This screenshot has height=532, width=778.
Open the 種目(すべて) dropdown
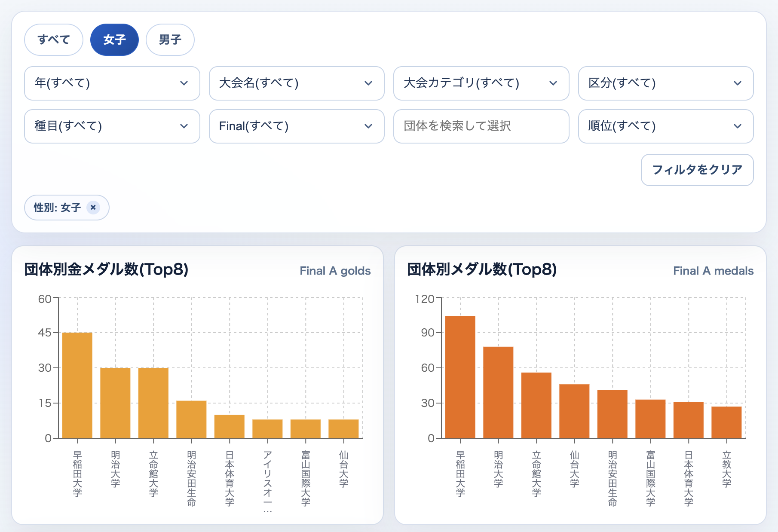112,126
